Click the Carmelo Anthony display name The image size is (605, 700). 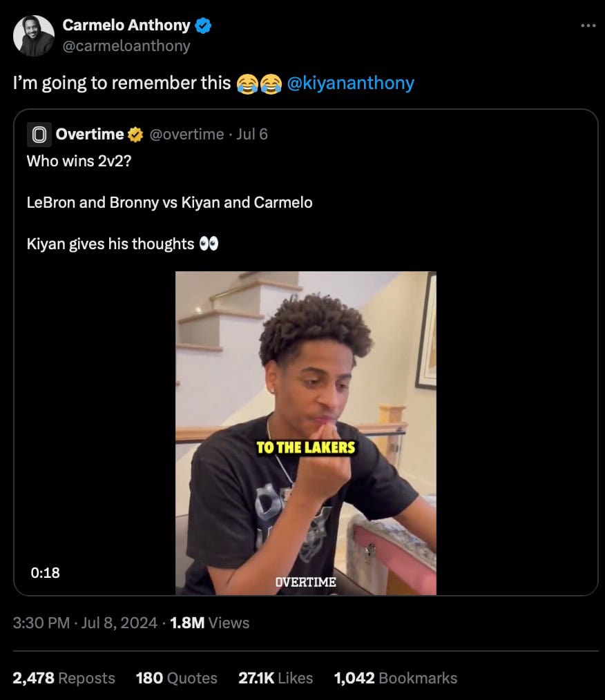coord(126,26)
